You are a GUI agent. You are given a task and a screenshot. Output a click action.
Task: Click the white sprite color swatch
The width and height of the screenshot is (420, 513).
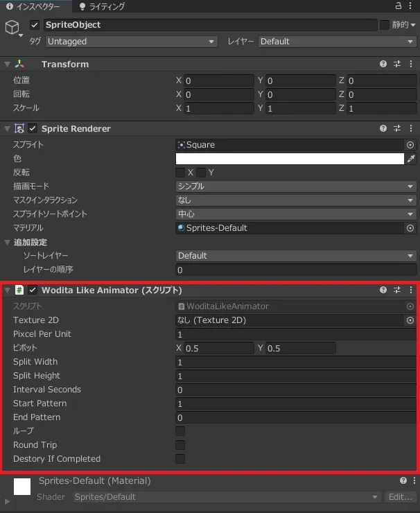(290, 159)
